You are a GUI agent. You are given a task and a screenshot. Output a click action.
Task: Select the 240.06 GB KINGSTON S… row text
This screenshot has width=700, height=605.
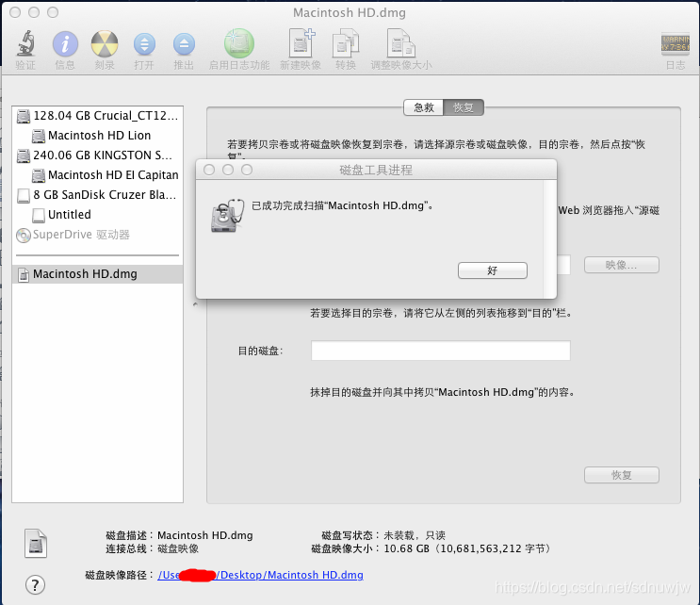[103, 155]
